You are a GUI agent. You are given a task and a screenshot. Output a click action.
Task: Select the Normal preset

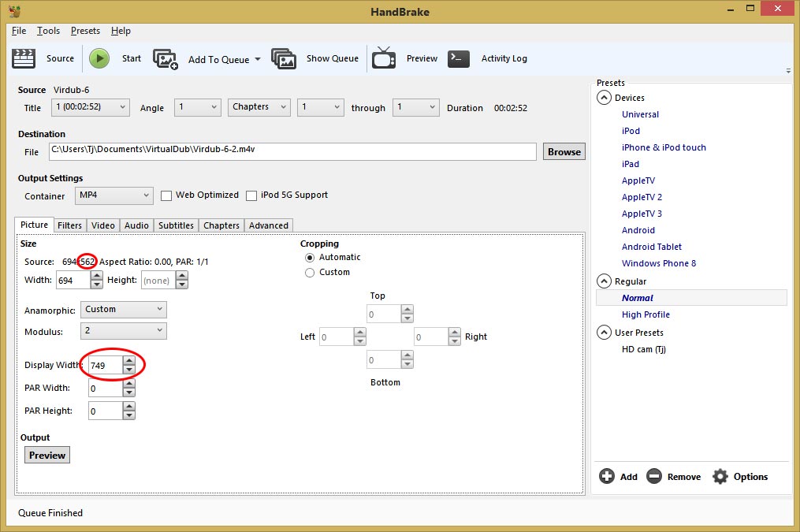(691, 298)
